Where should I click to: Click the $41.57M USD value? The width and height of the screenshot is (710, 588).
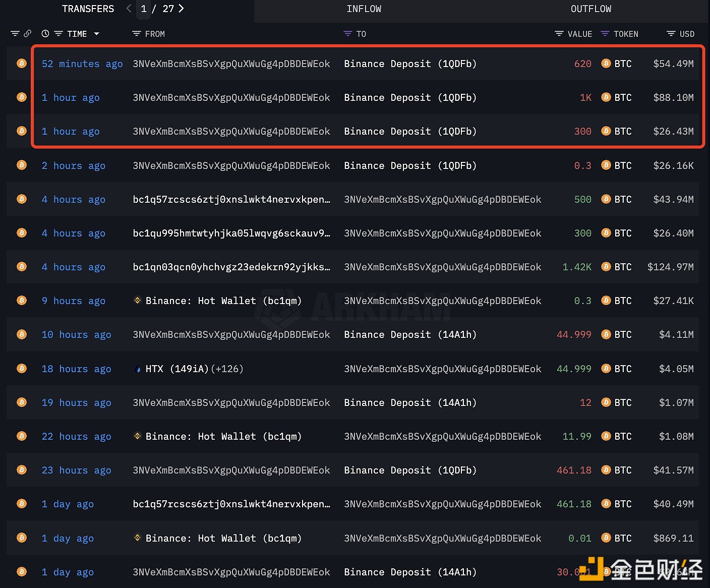pyautogui.click(x=674, y=470)
